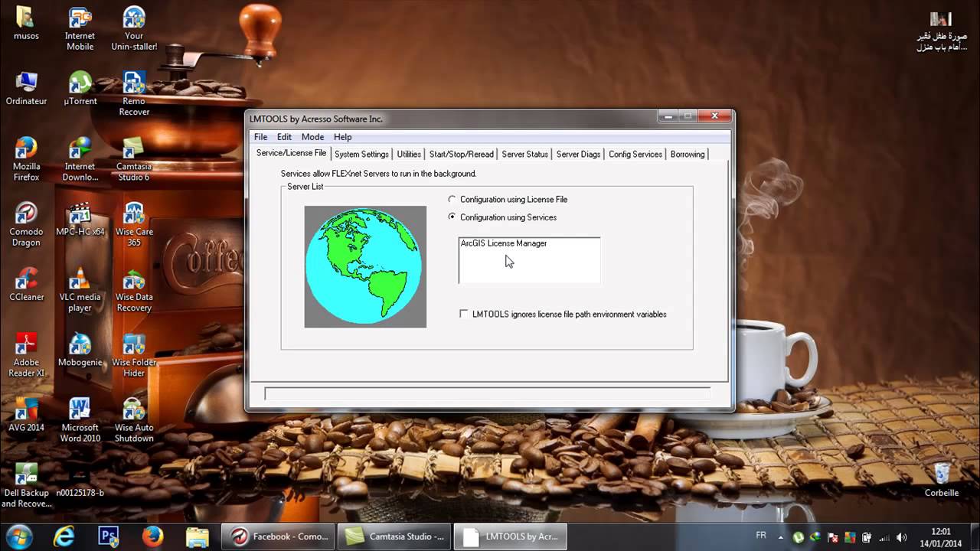Open Wise Folder Hider desktop icon
The width and height of the screenshot is (980, 551).
pyautogui.click(x=134, y=355)
